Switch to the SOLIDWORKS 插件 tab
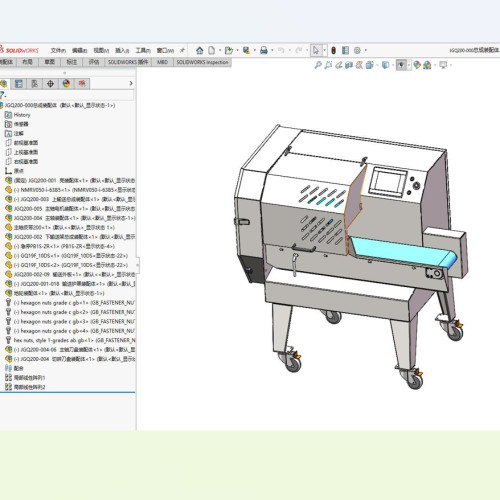This screenshot has height=500, width=500. [x=128, y=62]
